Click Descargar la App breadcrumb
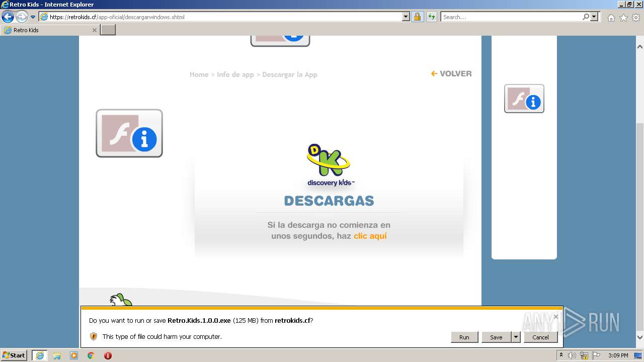The image size is (644, 362). coord(290,74)
